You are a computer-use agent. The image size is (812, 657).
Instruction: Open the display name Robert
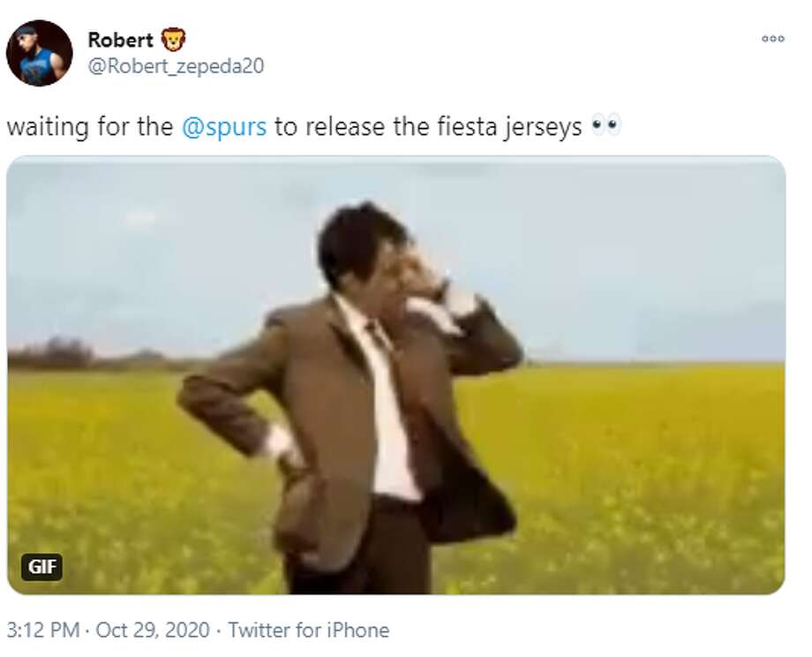tap(120, 40)
